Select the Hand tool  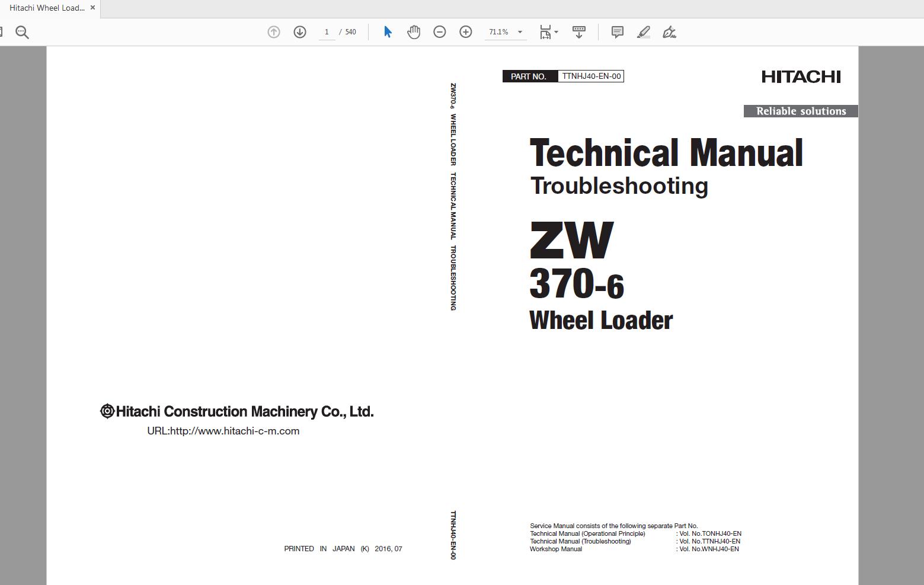point(413,32)
